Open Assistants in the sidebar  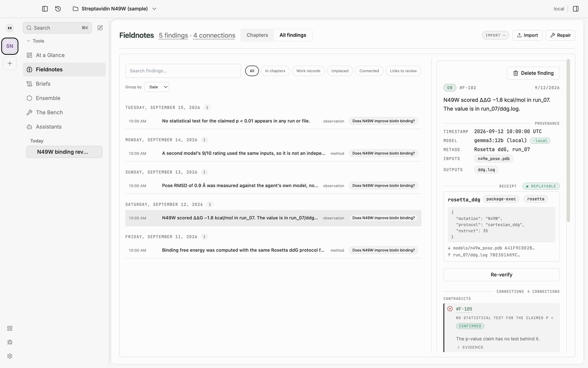(x=64, y=127)
